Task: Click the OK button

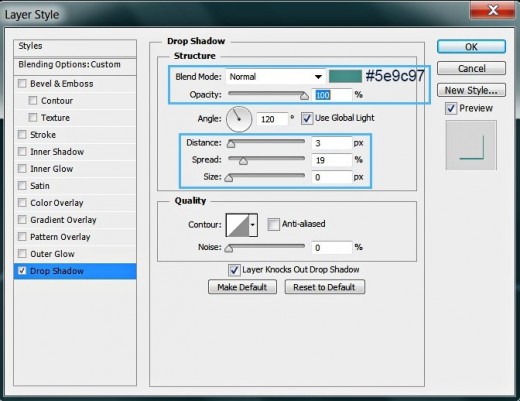Action: point(471,47)
